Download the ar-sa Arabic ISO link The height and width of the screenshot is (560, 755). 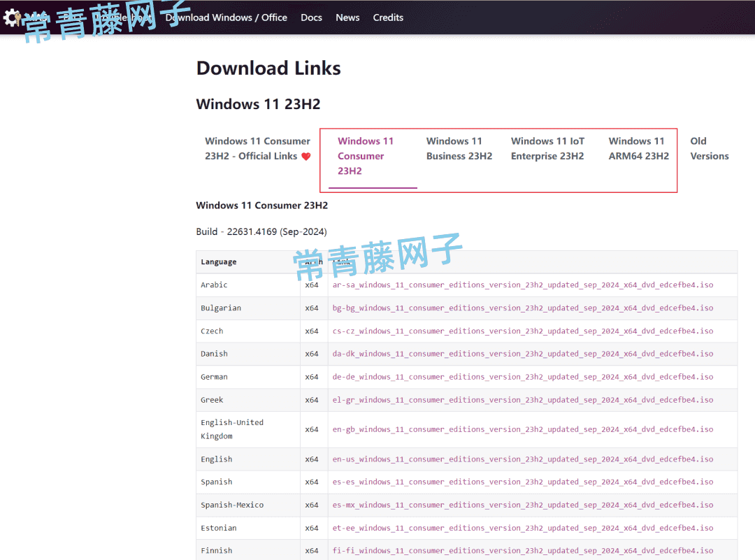coord(522,285)
